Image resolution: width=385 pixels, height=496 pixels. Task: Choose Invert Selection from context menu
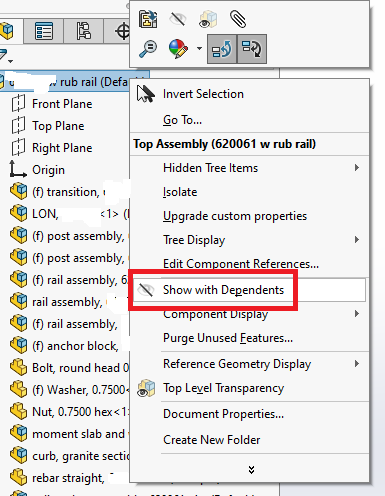(203, 94)
